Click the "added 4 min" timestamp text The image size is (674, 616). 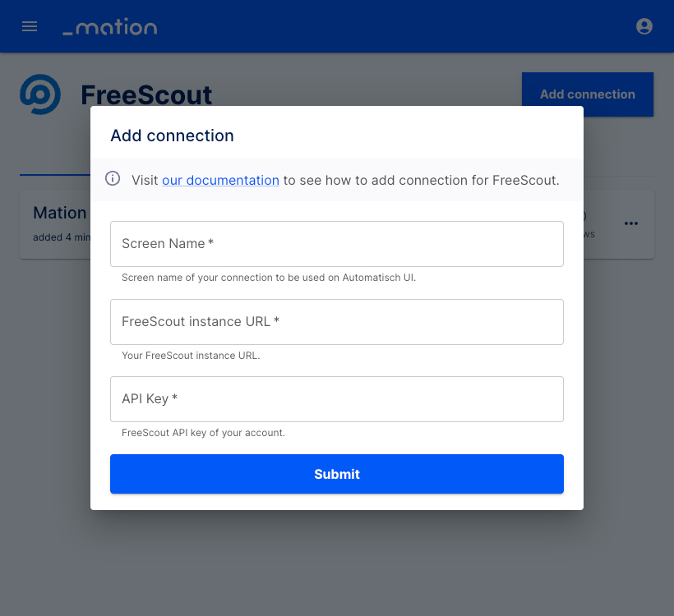62,237
